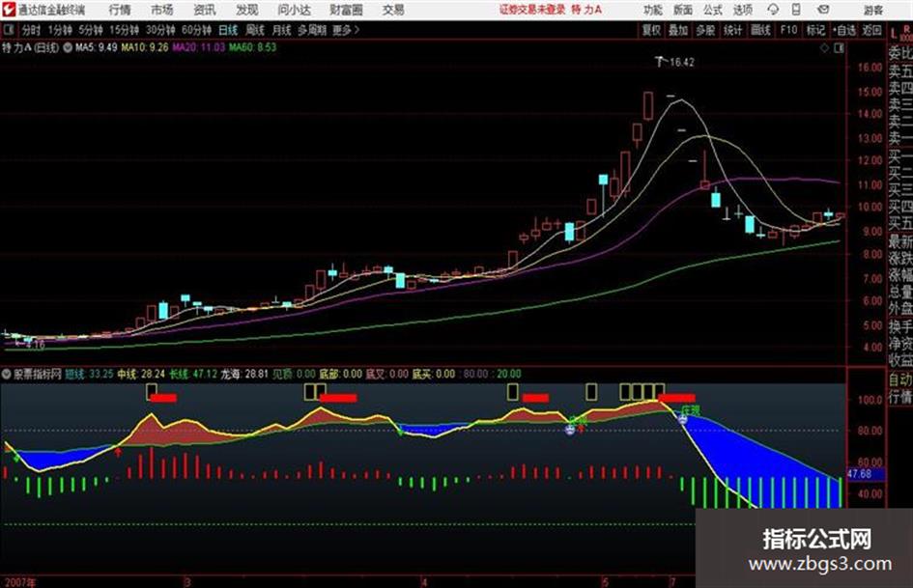The image size is (913, 588).
Task: Open the envelope message icon
Action: click(823, 10)
